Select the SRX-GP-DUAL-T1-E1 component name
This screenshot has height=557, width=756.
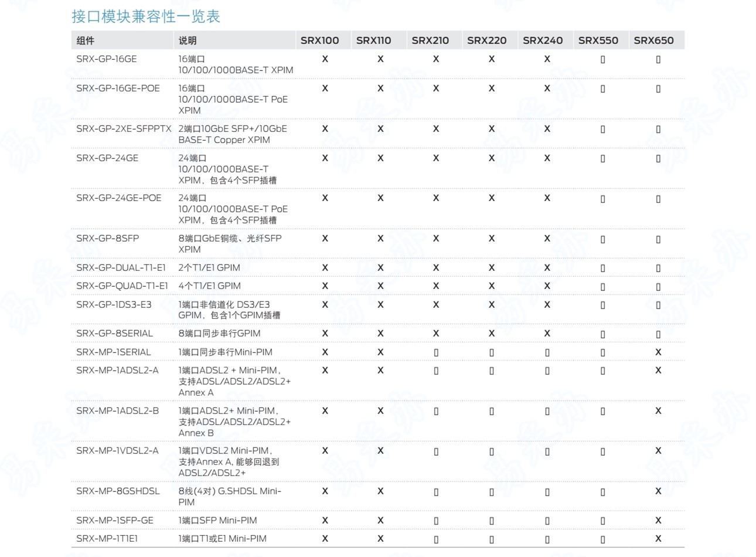pos(121,268)
